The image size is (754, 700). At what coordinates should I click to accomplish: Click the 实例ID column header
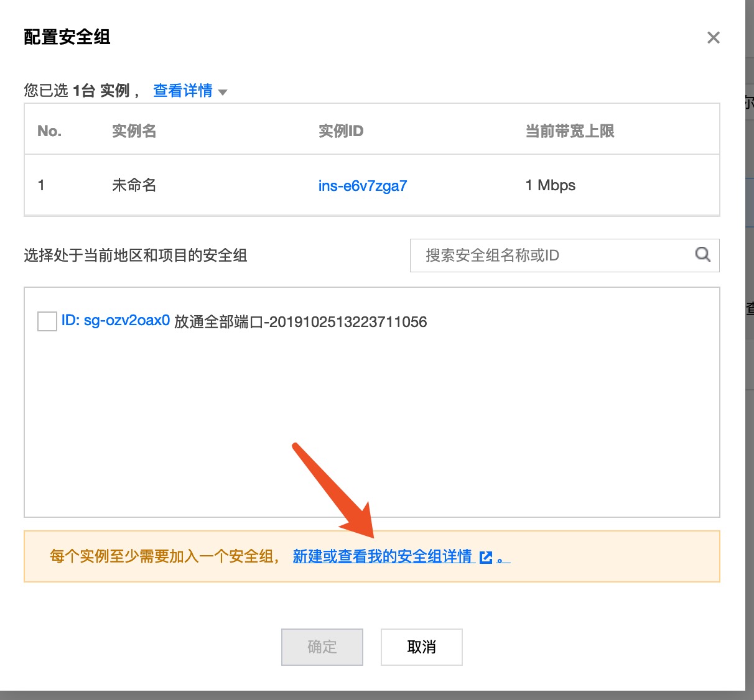tap(340, 131)
